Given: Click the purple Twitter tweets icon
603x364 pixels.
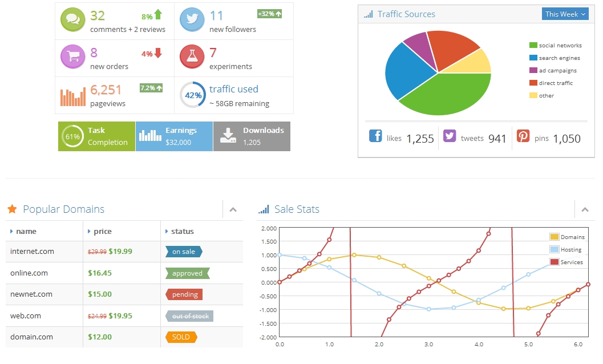Looking at the screenshot, I should click(x=450, y=136).
